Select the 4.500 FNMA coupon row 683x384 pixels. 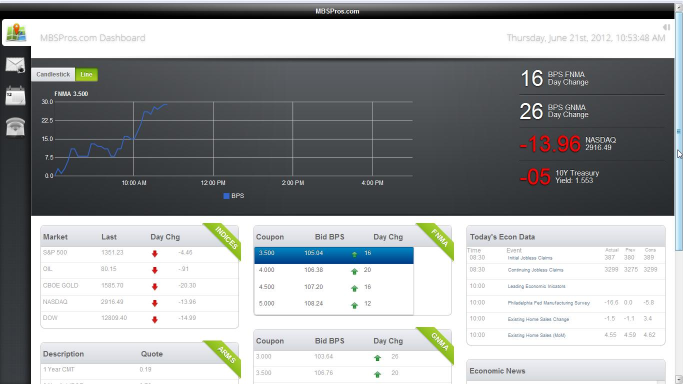[334, 287]
